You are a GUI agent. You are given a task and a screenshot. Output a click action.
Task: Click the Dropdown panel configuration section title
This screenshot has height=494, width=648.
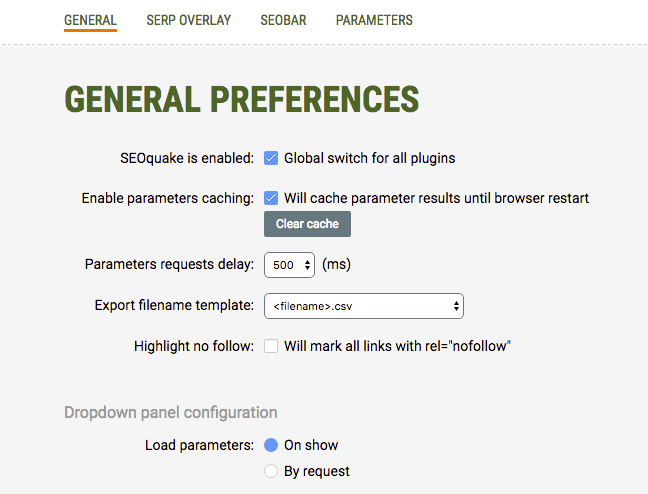(170, 412)
